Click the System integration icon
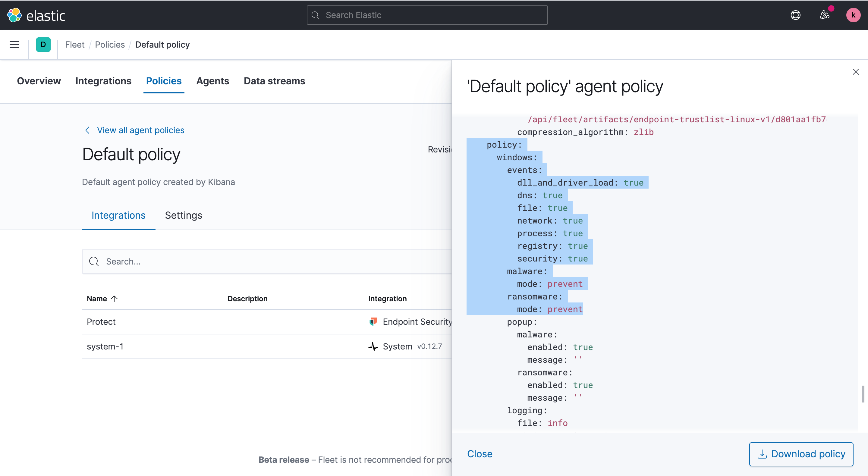 (x=373, y=346)
